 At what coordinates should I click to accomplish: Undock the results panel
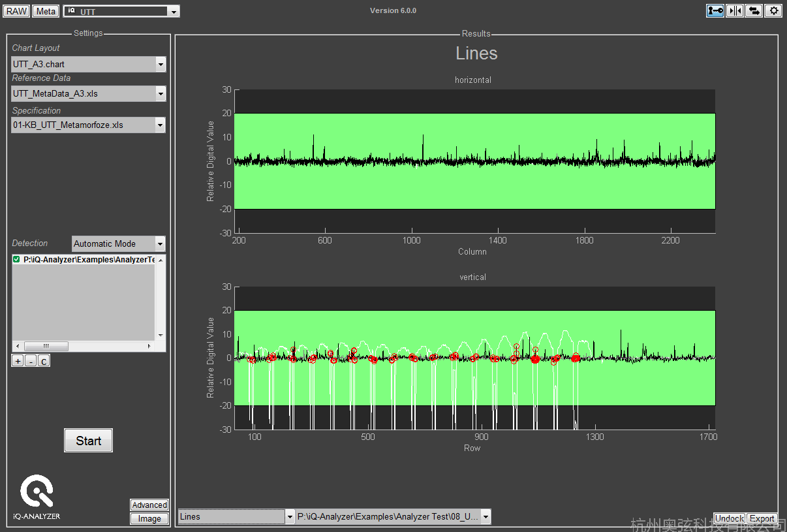click(x=730, y=519)
